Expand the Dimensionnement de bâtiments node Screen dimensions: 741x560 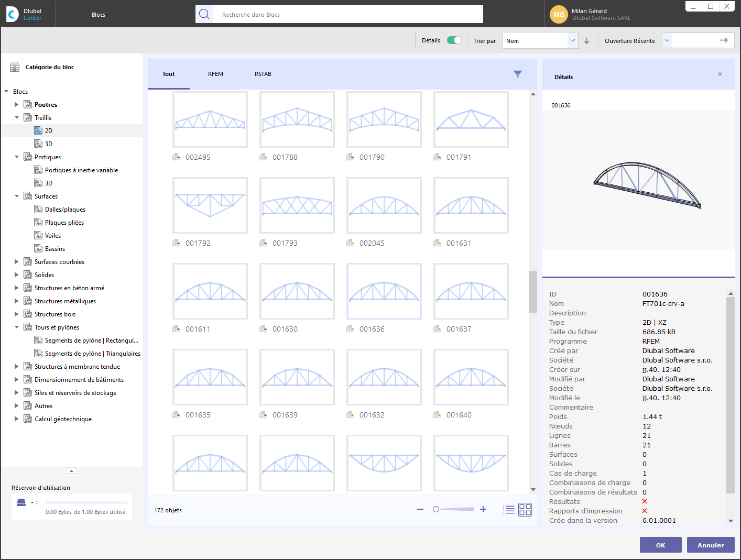[x=16, y=380]
